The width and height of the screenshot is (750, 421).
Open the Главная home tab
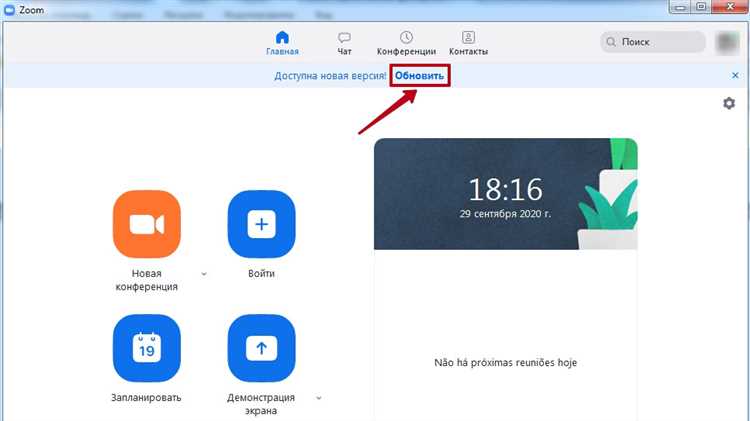coord(282,43)
